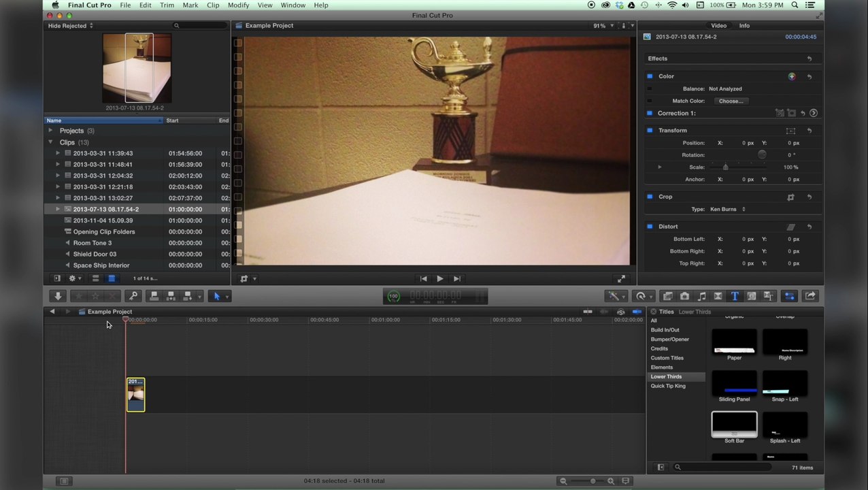The height and width of the screenshot is (490, 868).
Task: Open the viewer 91% zoom dropdown
Action: [603, 26]
